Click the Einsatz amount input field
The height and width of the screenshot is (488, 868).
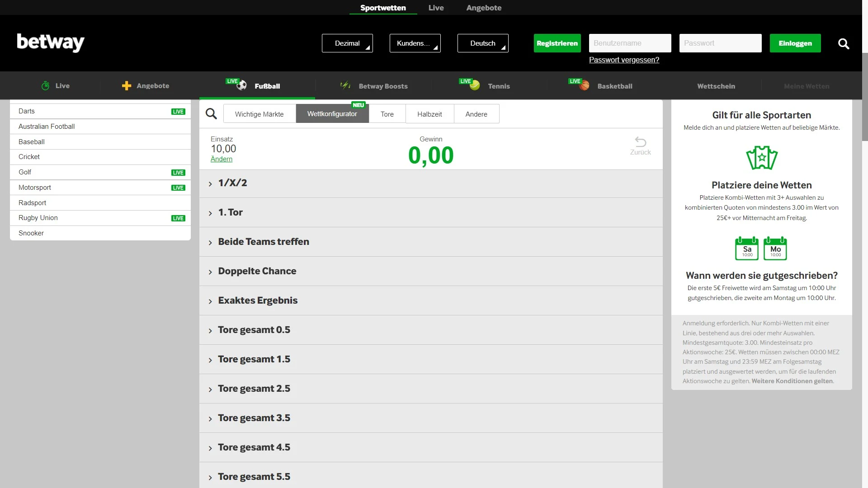point(222,148)
